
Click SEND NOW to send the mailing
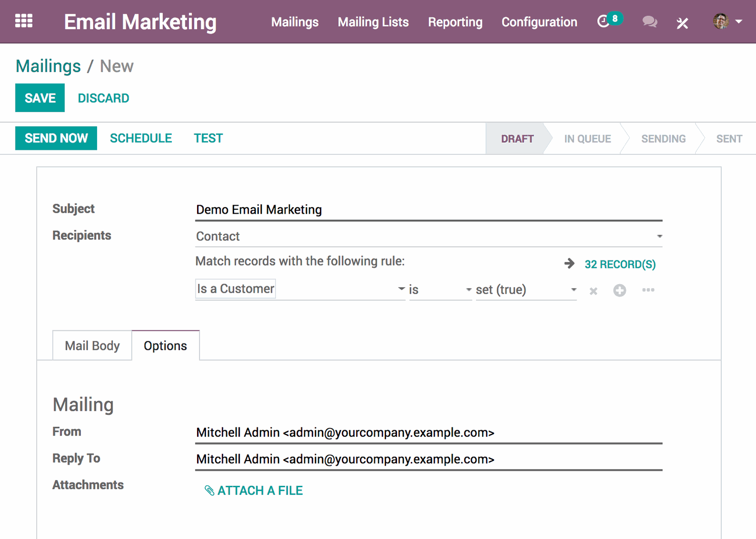pyautogui.click(x=56, y=138)
